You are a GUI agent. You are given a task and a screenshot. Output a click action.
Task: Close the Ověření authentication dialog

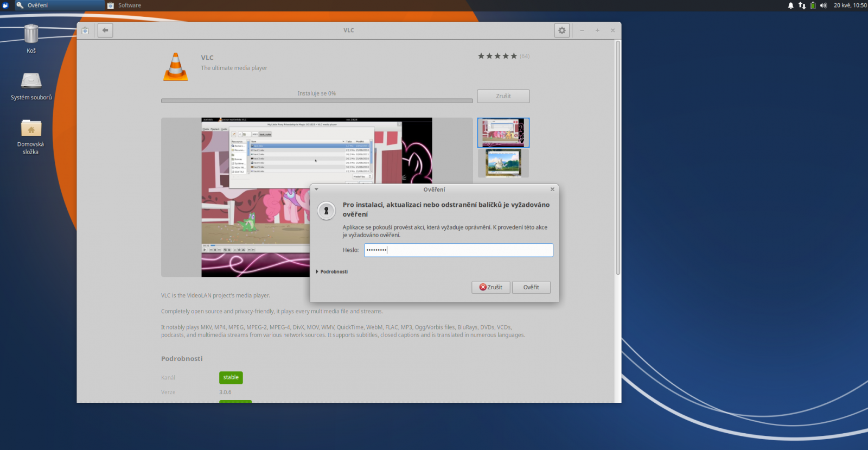click(x=552, y=189)
